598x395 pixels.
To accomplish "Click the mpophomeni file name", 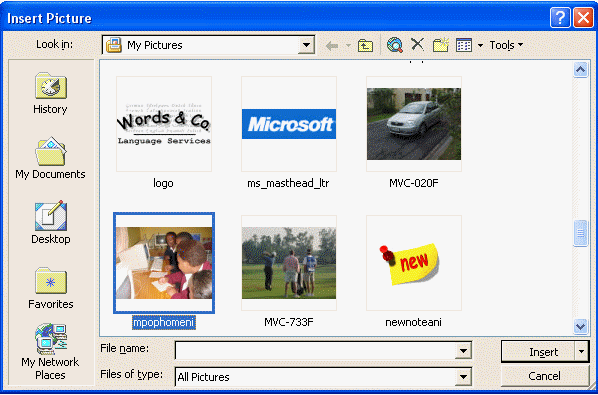I will [x=164, y=323].
